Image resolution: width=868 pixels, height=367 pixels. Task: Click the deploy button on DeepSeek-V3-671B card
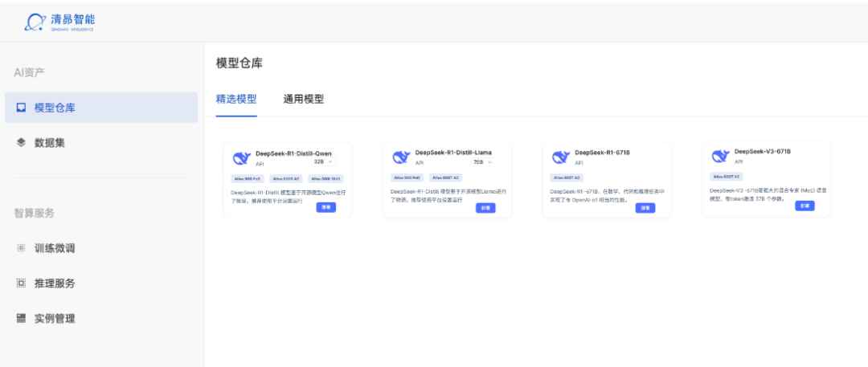(x=805, y=206)
